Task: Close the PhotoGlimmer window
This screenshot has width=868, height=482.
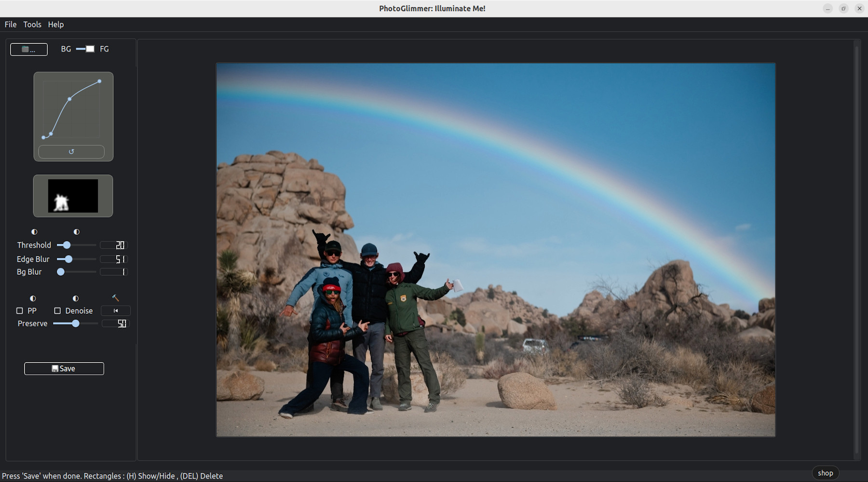Action: [859, 9]
